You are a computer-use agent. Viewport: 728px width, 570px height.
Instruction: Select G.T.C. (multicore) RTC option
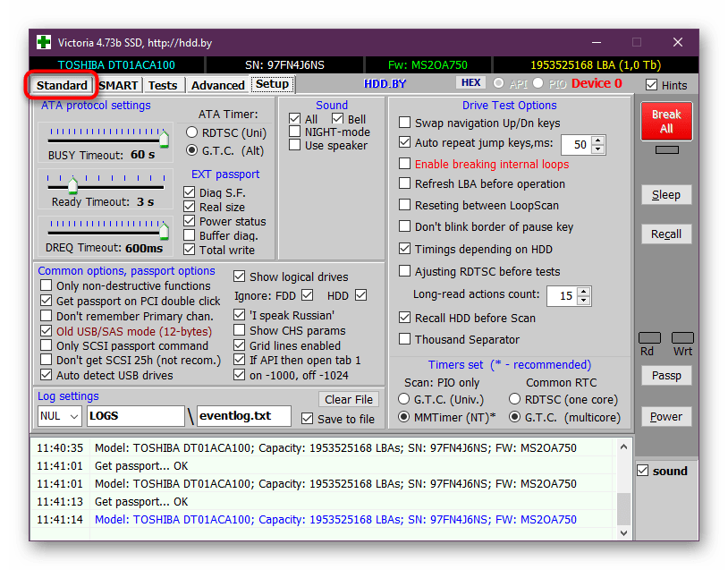click(x=514, y=417)
